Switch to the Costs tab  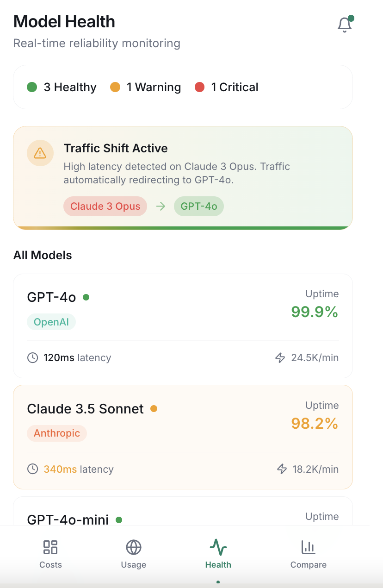(x=50, y=554)
